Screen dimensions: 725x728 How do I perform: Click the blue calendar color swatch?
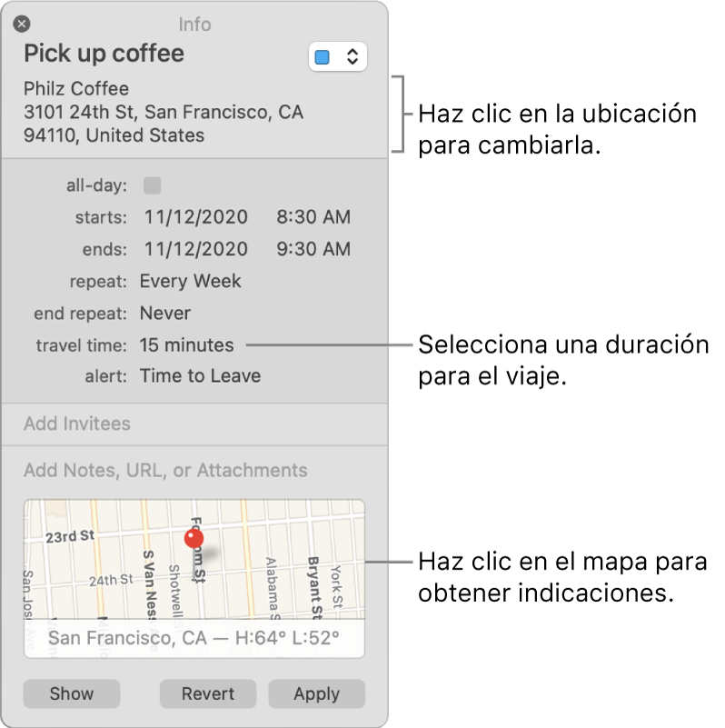point(323,57)
